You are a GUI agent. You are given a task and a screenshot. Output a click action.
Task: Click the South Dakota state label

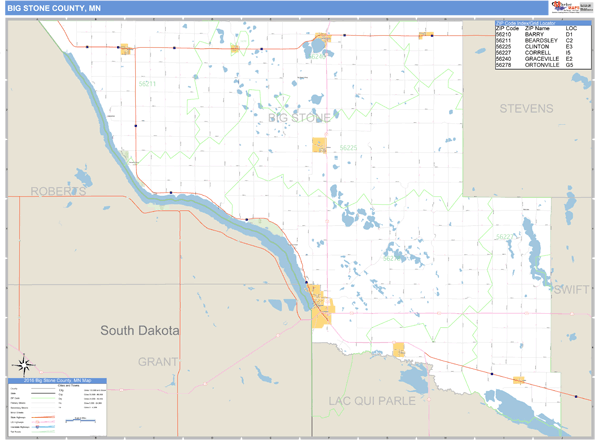[x=139, y=330]
